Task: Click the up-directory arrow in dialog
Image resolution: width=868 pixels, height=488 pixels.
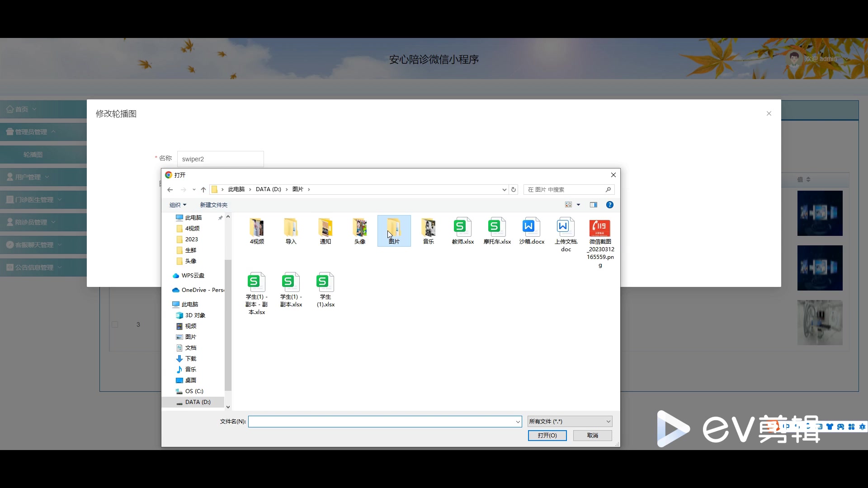Action: click(203, 190)
